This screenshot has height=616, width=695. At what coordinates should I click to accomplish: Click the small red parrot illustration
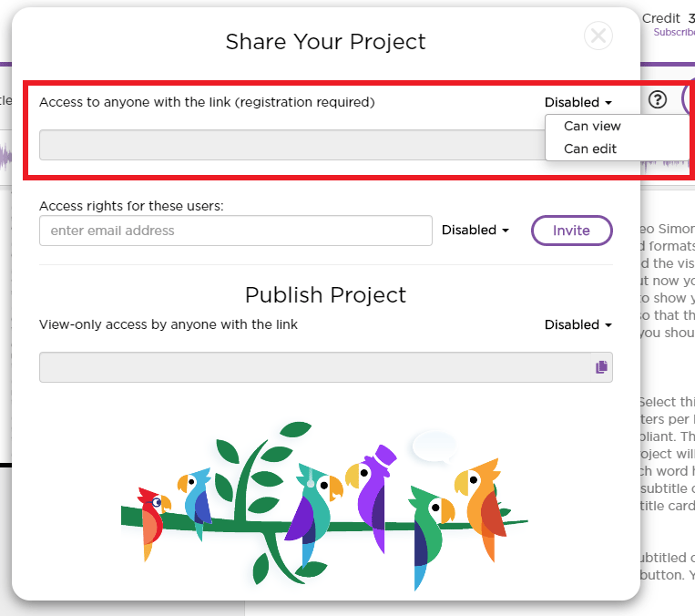point(153,523)
